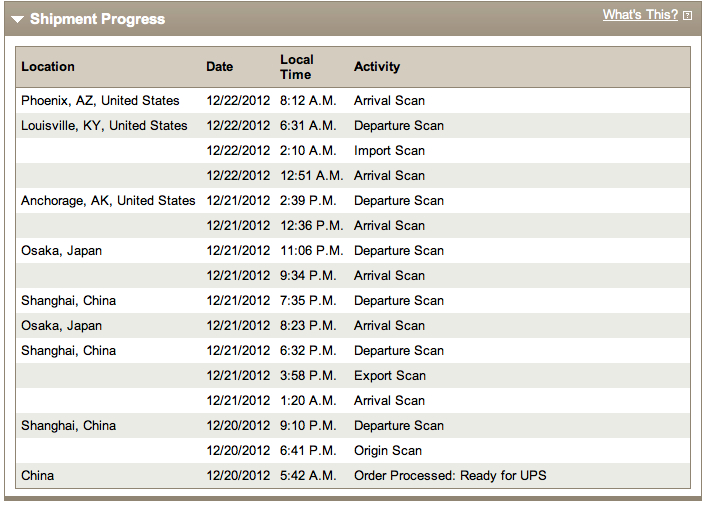Collapse the Shipment Progress section triangle
713x510 pixels.
[18, 20]
